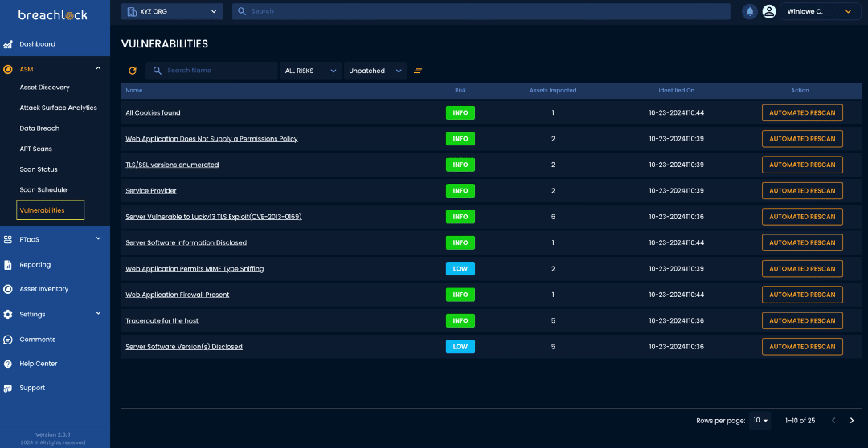
Task: Collapse the ASM menu chevron
Action: (x=98, y=68)
